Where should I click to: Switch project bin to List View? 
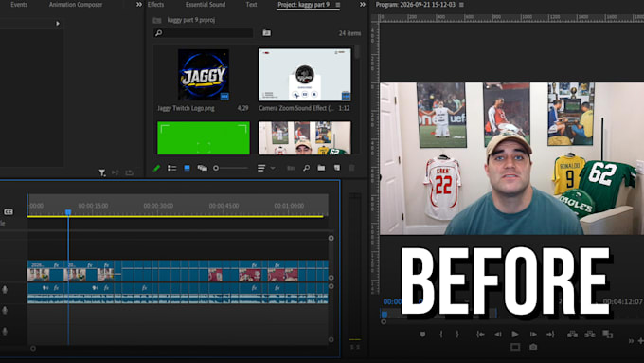click(171, 168)
